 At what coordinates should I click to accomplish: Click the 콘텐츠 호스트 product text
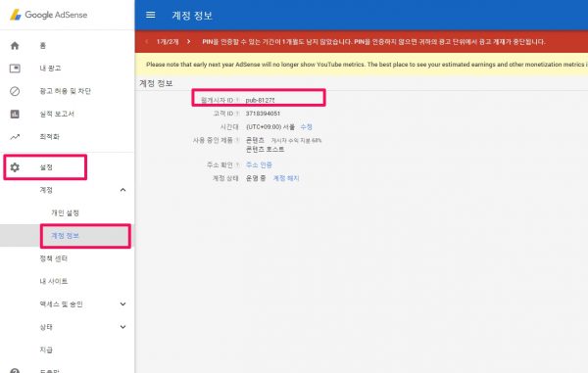click(x=266, y=149)
